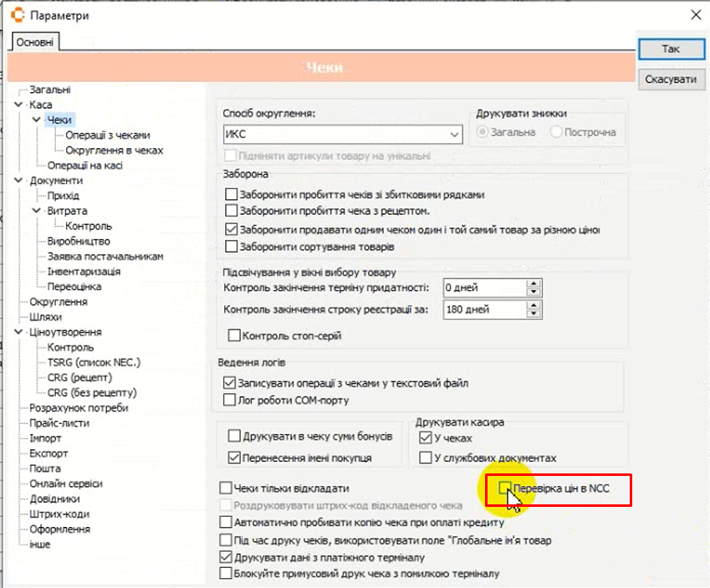The height and width of the screenshot is (588, 710).
Task: Collapse the Ціноутворення tree branch
Action: point(18,332)
